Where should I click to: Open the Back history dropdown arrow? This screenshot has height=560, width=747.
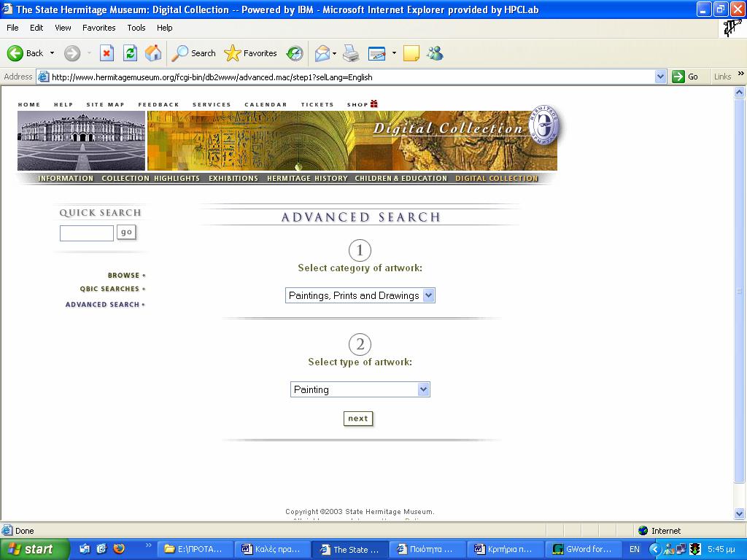tap(52, 53)
